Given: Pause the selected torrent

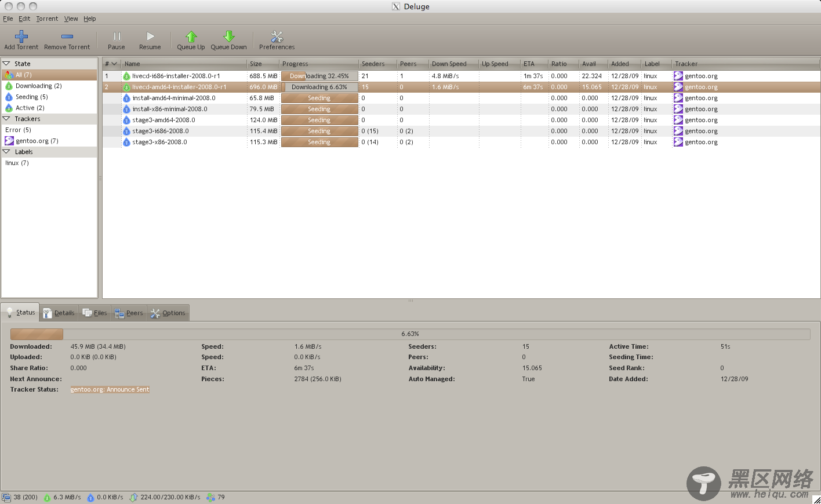Looking at the screenshot, I should 117,40.
